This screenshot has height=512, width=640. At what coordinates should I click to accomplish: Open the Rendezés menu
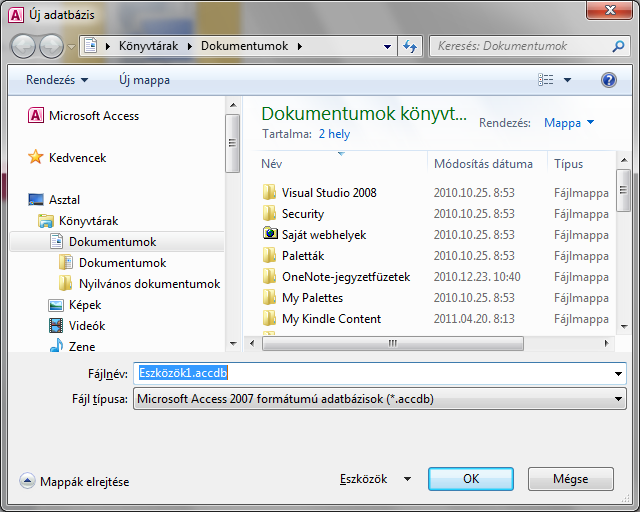[57, 80]
